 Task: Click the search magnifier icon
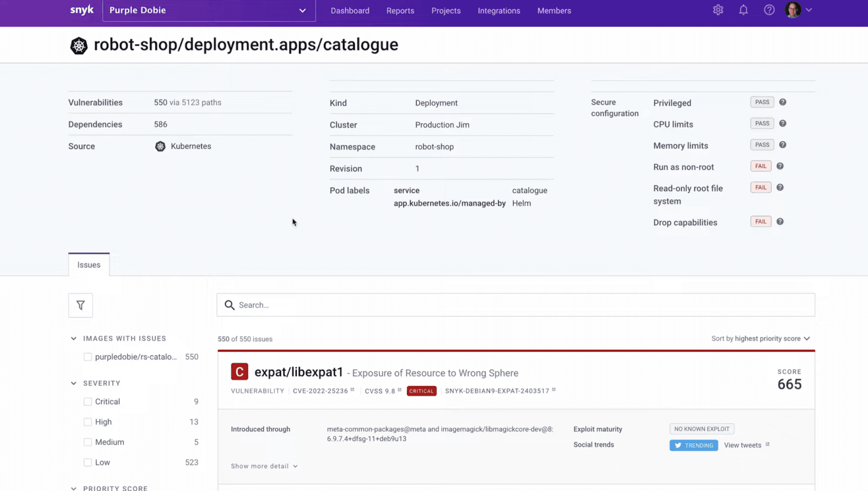click(x=229, y=305)
